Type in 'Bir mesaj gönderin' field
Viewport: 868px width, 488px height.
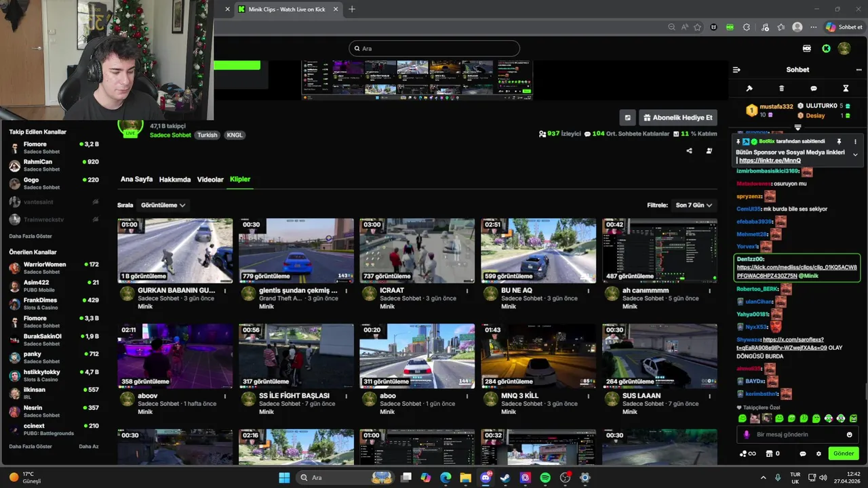pos(797,434)
